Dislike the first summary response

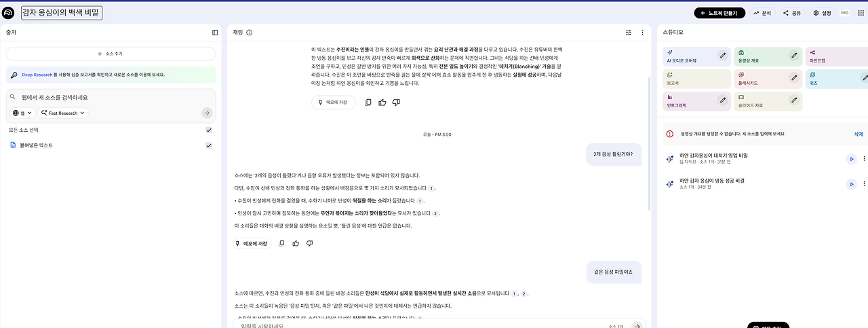[x=397, y=103]
